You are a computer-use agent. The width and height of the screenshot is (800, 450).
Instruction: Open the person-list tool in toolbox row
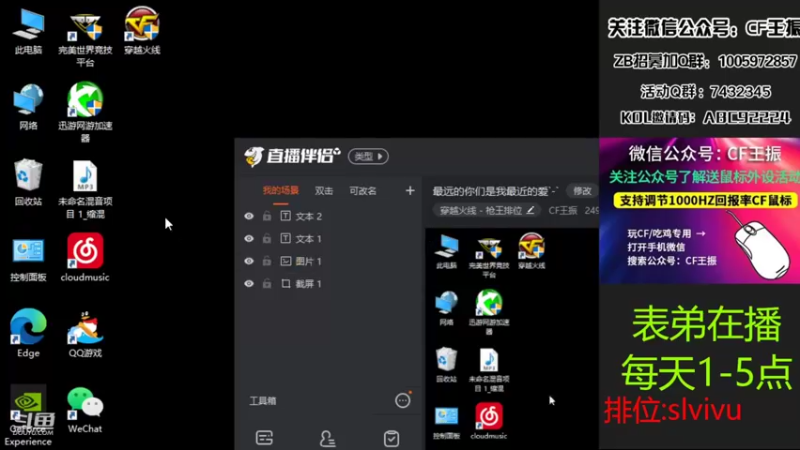[x=328, y=438]
